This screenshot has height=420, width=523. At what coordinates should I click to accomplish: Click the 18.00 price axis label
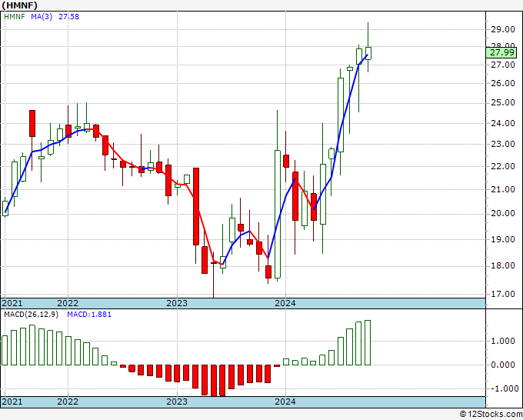point(503,265)
